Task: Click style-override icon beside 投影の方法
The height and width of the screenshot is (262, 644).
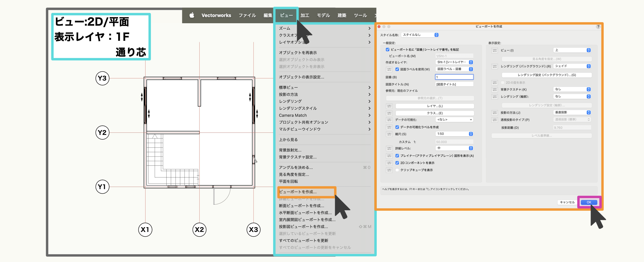Action: [494, 113]
